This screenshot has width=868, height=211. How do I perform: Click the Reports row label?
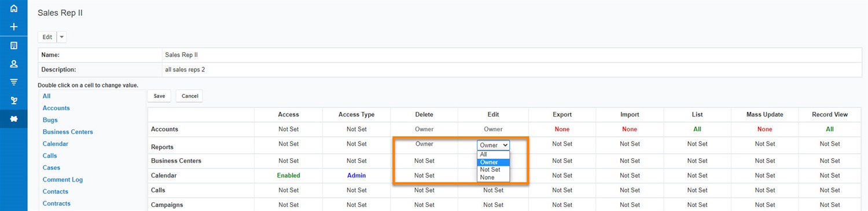pyautogui.click(x=162, y=147)
